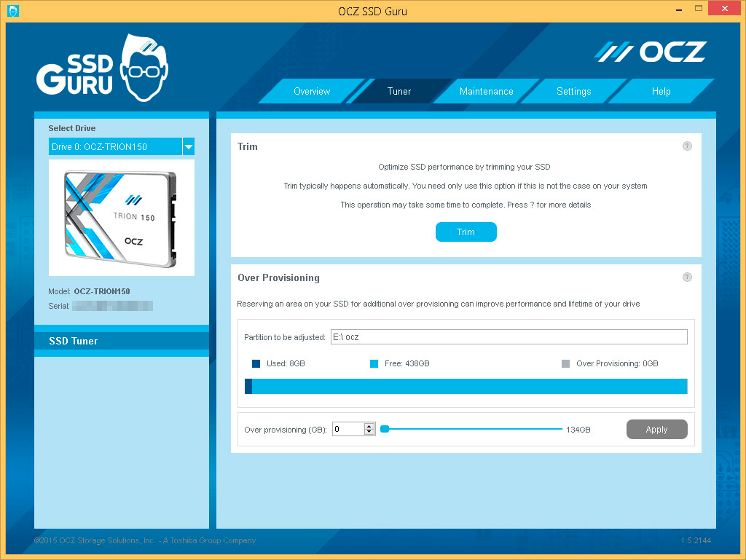The image size is (746, 560).
Task: Open the Maintenance tab
Action: pyautogui.click(x=486, y=91)
